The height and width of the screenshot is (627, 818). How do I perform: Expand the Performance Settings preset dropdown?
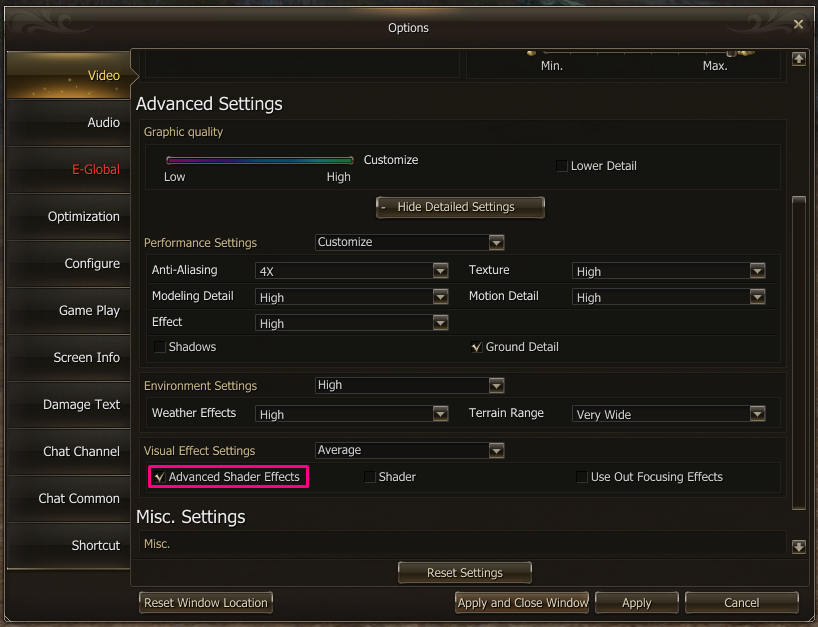point(496,242)
